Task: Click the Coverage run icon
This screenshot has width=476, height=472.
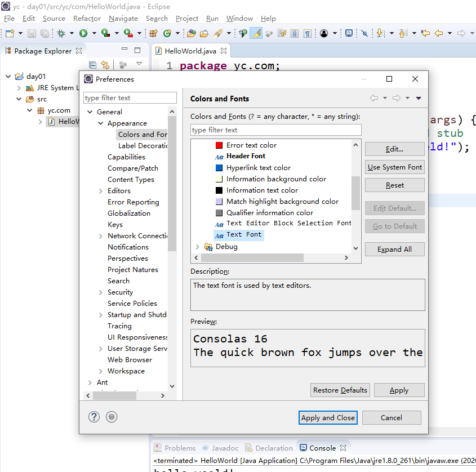Action: point(105,33)
